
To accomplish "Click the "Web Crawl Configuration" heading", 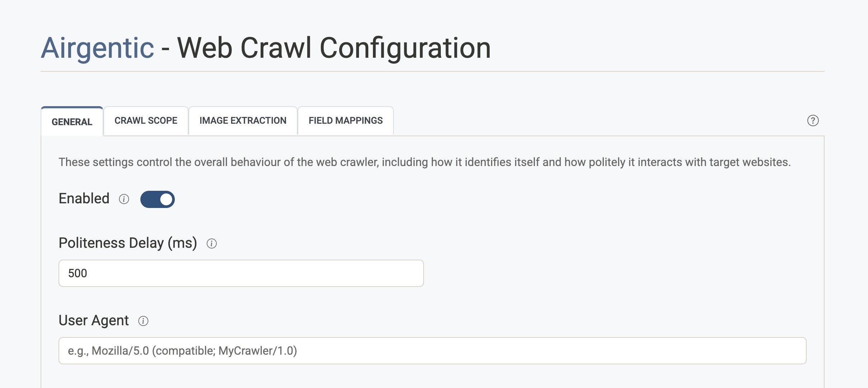I will tap(333, 48).
